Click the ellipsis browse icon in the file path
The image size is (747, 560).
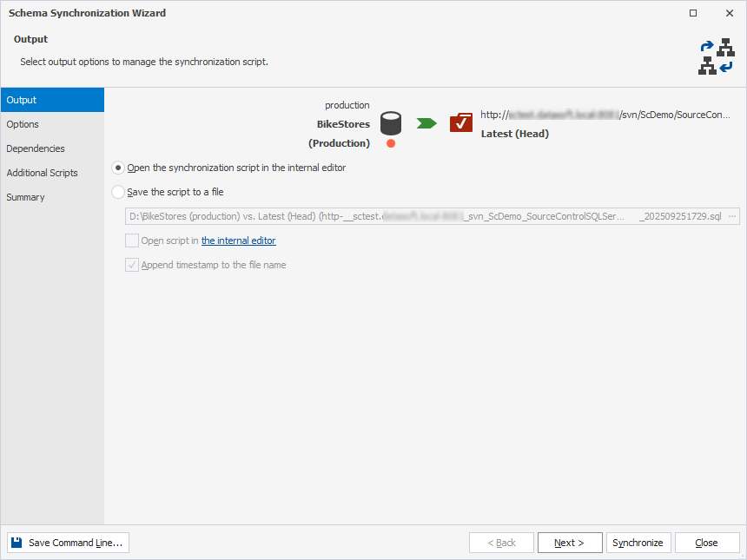pos(732,215)
